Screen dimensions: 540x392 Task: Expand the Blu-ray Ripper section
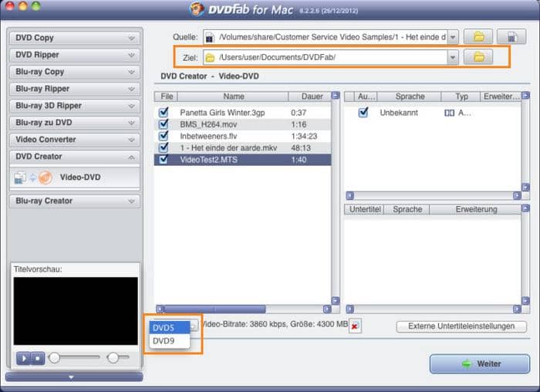(x=75, y=89)
